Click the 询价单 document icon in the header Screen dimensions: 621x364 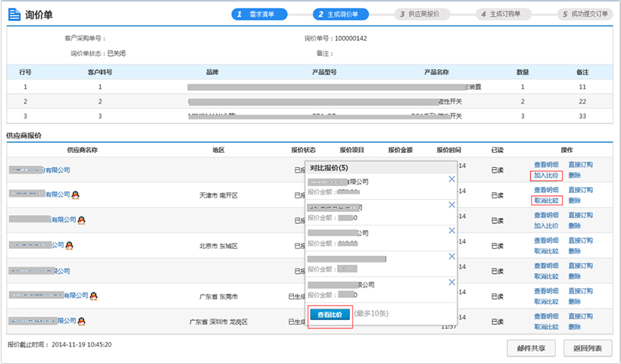(x=14, y=14)
